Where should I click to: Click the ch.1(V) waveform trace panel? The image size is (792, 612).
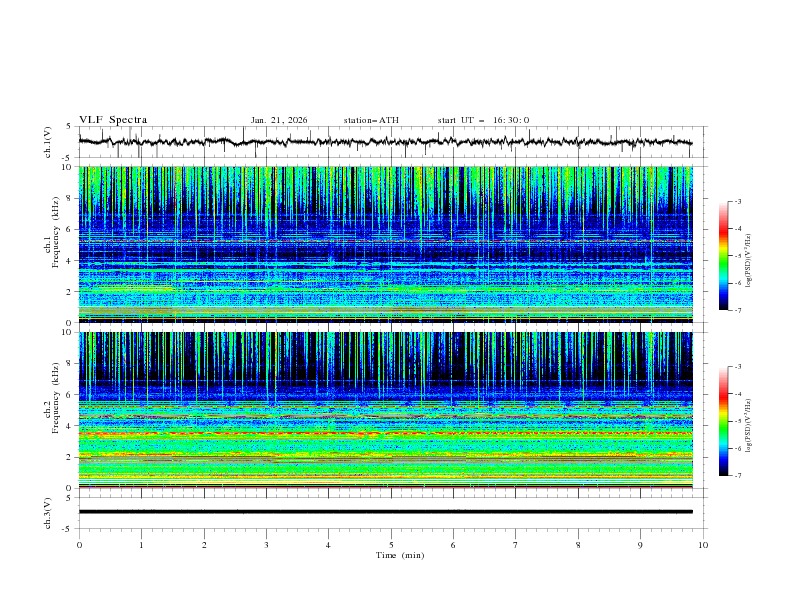pyautogui.click(x=390, y=142)
